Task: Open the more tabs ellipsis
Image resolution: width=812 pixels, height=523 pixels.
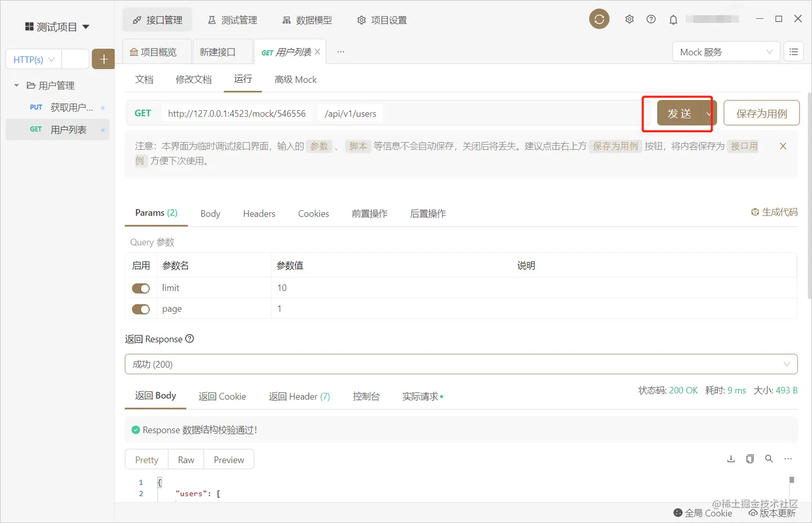Action: click(340, 52)
